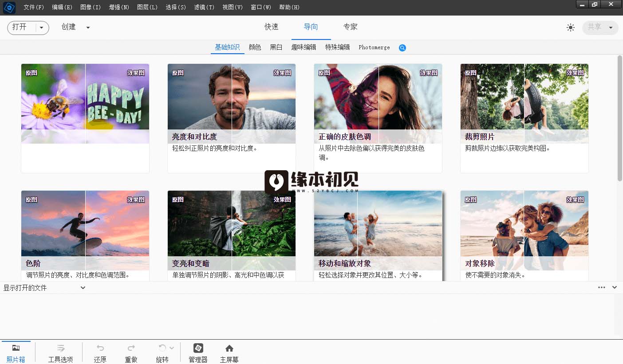The width and height of the screenshot is (623, 364).
Task: Select the Photomerge category tab
Action: point(374,47)
